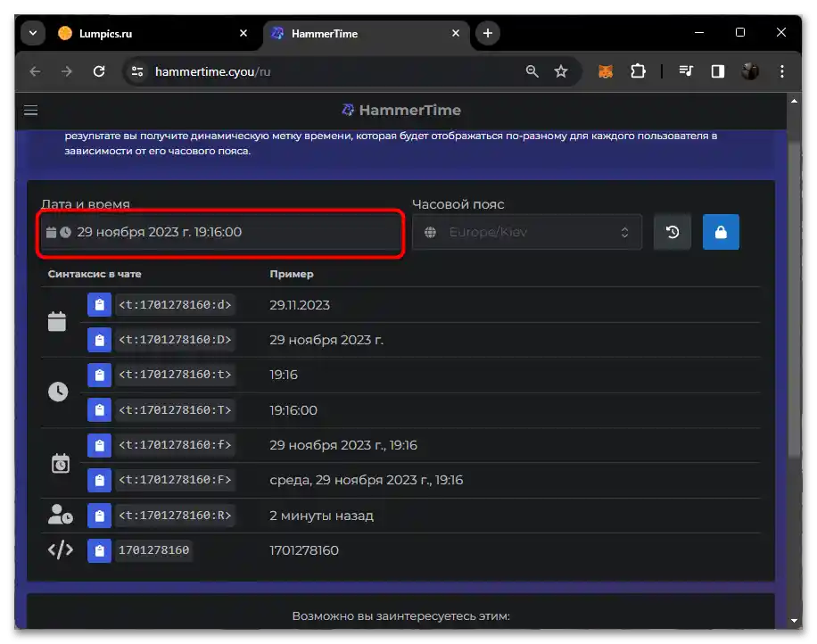
Task: Reload the current page
Action: click(99, 71)
